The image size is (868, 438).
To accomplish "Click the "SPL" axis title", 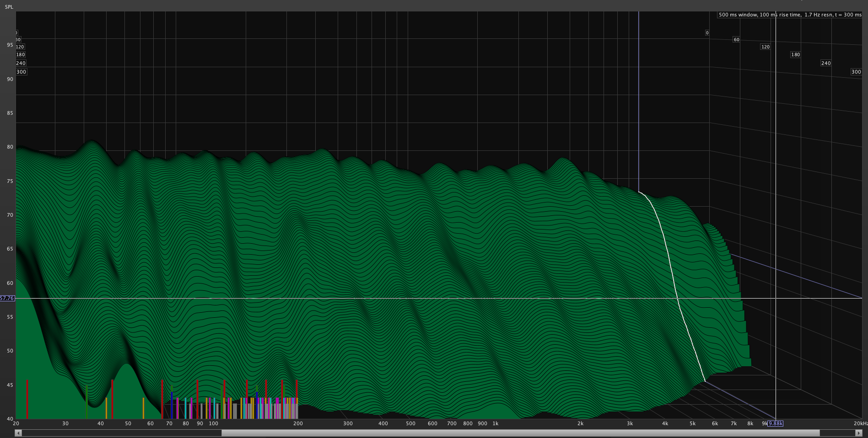I will 9,7.
